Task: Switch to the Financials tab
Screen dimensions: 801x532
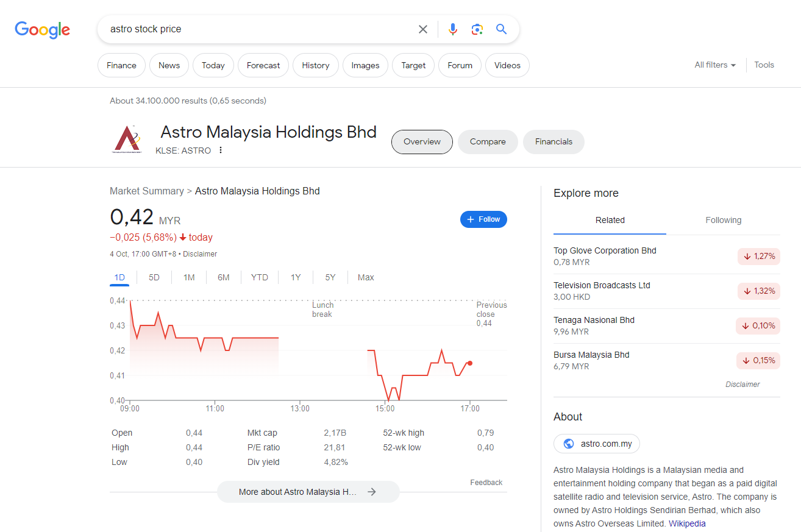Action: point(554,142)
